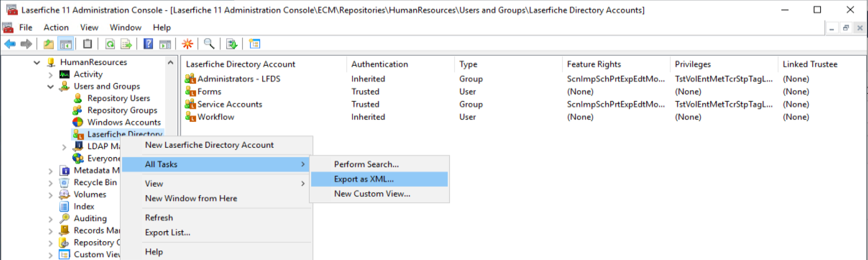Click the Refresh toolbar icon
Viewport: 868px width, 260px height.
click(x=110, y=44)
